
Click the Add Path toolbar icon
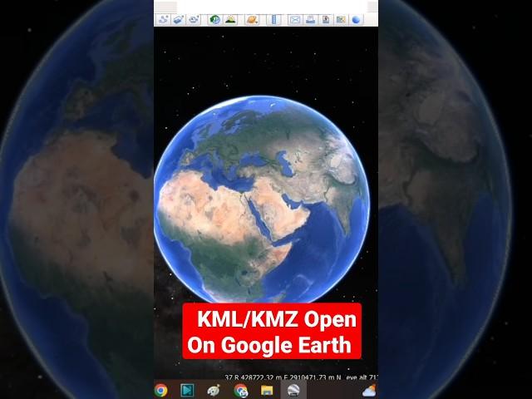pyautogui.click(x=163, y=20)
